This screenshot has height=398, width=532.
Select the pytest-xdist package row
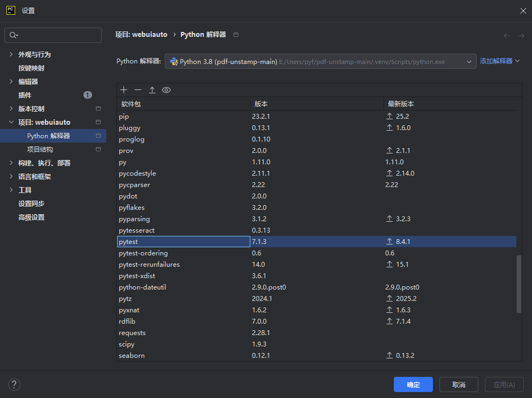click(317, 276)
